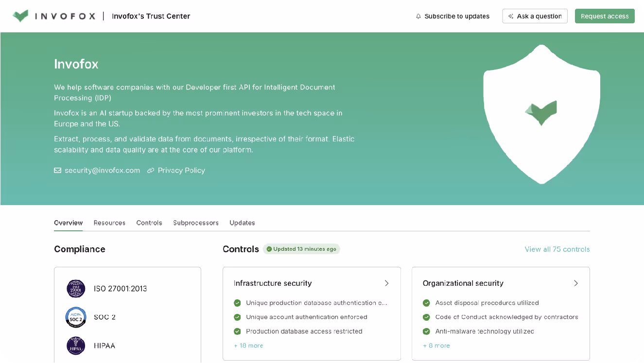Click the envelope icon beside security@invofox.com

tap(57, 170)
